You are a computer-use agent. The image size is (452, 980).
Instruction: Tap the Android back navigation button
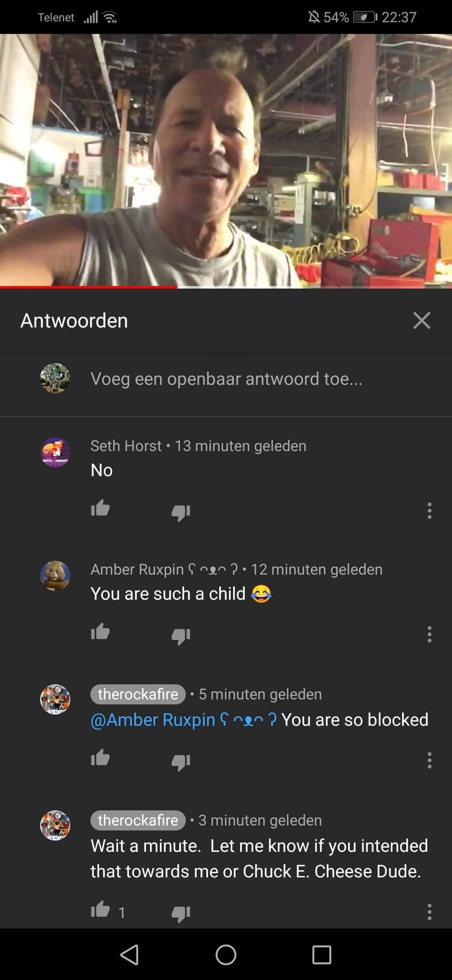coord(129,955)
